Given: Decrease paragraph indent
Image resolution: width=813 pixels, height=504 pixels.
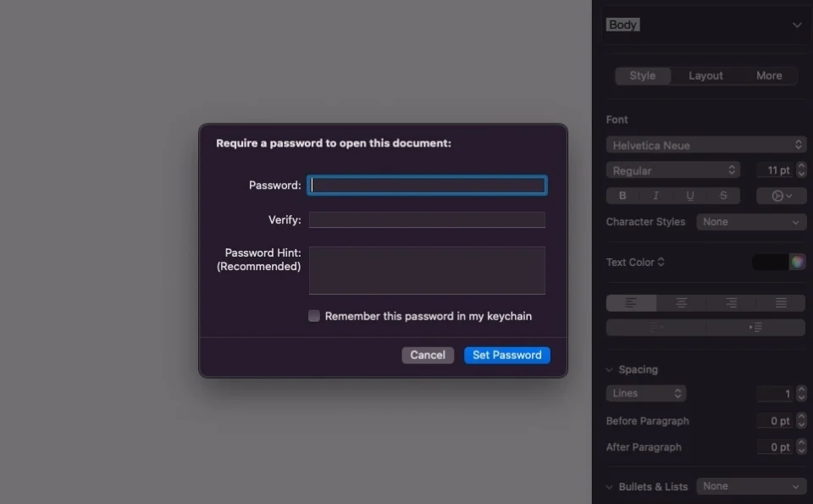Looking at the screenshot, I should point(655,327).
